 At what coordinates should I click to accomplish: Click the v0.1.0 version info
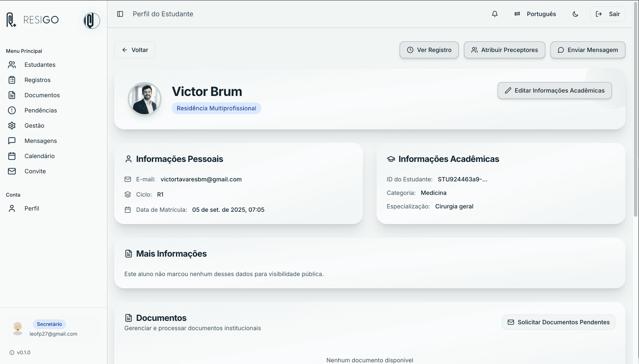(20, 353)
